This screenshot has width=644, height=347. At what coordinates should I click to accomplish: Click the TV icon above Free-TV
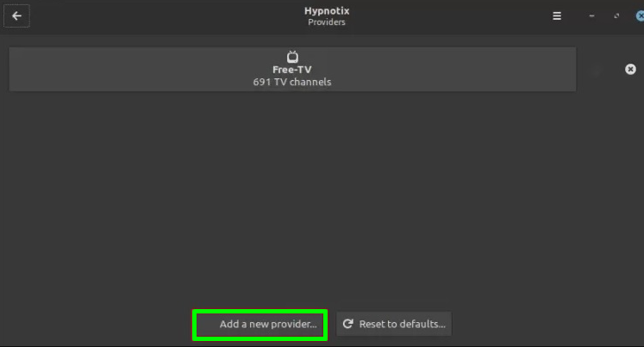[292, 57]
